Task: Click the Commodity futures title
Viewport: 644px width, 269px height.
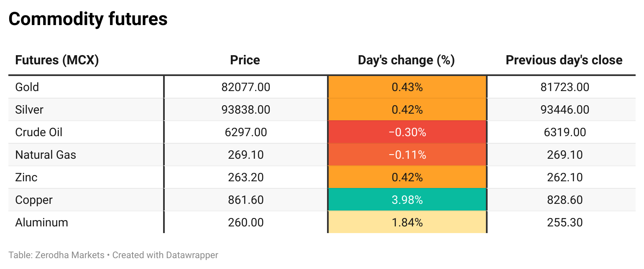Action: (88, 19)
